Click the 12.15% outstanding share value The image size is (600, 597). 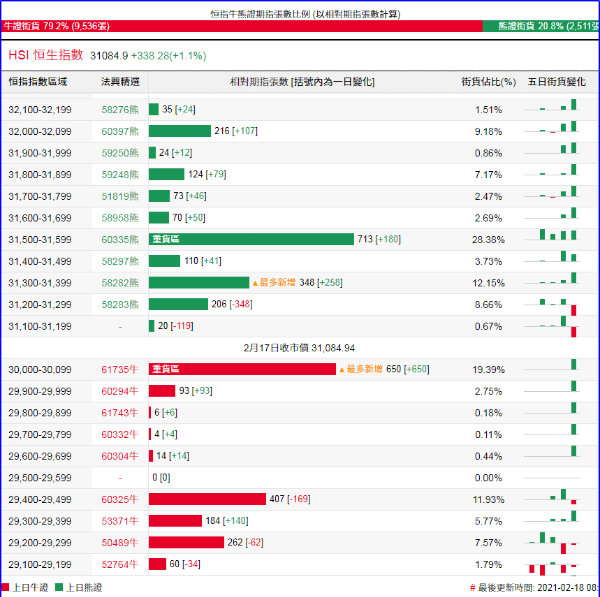(488, 283)
